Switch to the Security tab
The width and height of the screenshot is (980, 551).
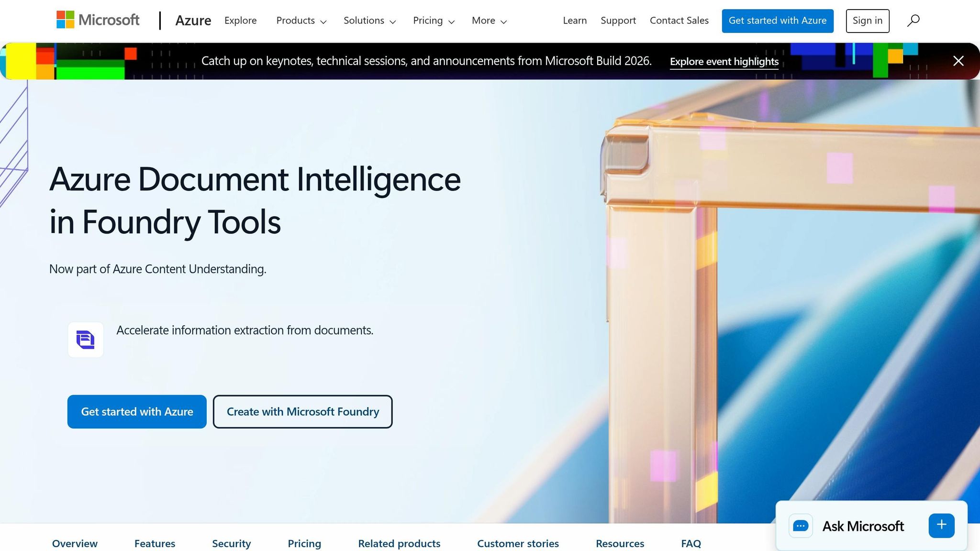232,543
